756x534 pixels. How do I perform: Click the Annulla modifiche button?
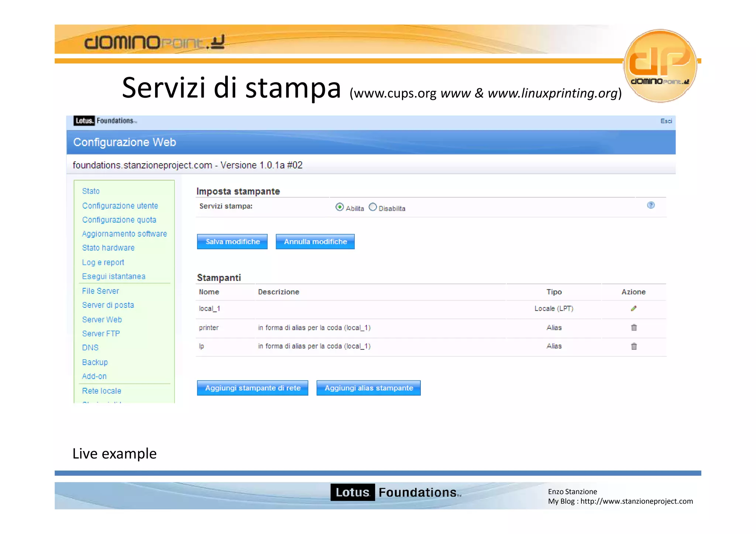click(x=315, y=242)
